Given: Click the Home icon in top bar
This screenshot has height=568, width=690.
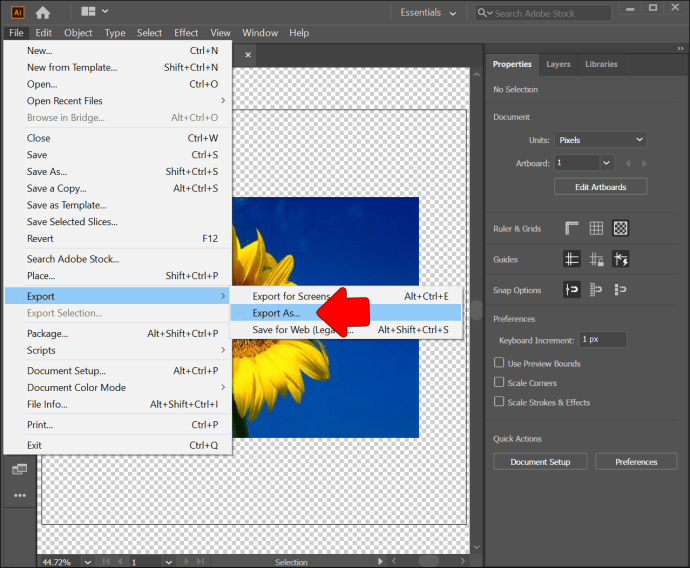Looking at the screenshot, I should [x=42, y=12].
